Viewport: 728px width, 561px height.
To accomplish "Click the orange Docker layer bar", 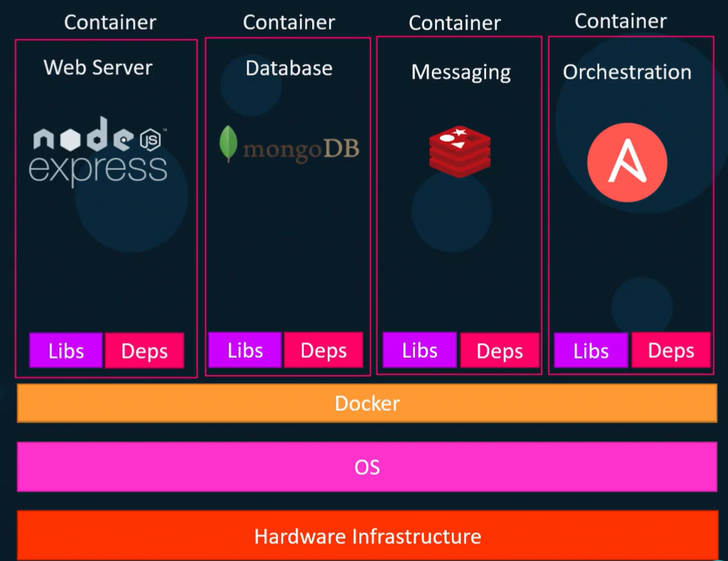I will click(x=367, y=403).
